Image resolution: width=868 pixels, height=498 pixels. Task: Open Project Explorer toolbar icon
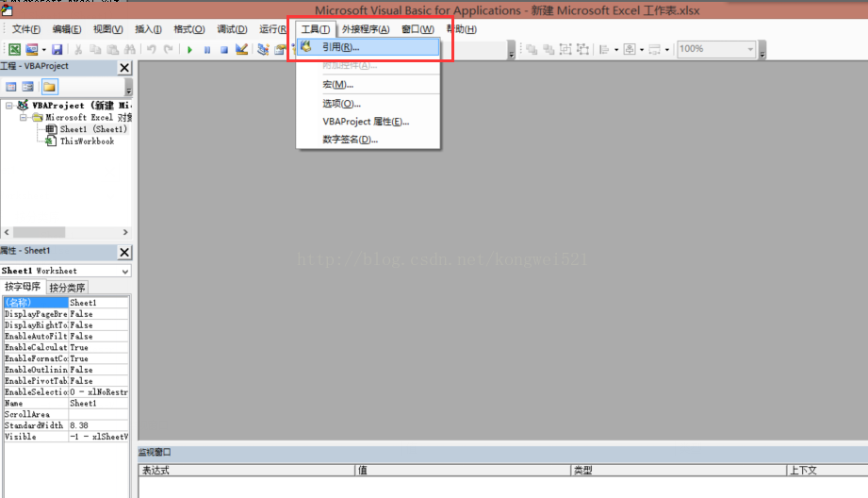click(263, 49)
